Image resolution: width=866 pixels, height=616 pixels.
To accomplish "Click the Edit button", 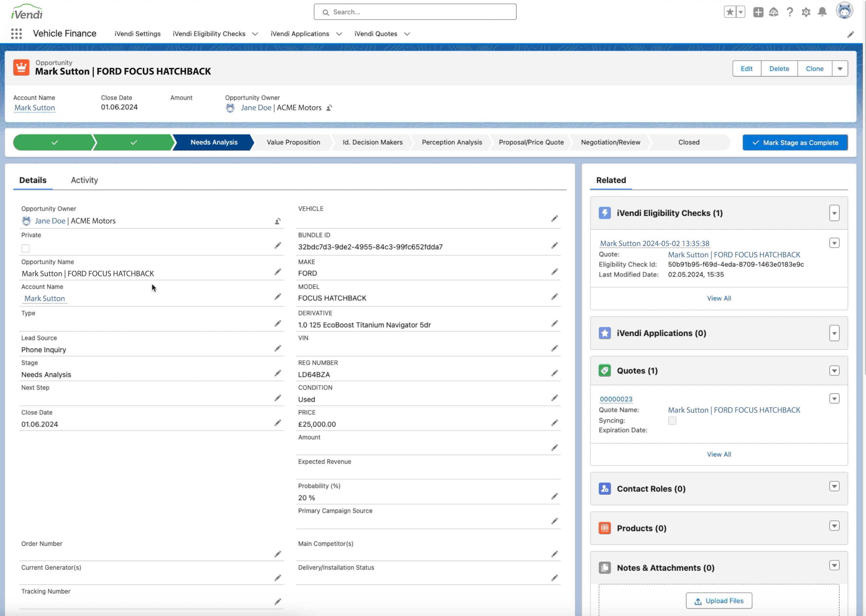I will tap(746, 69).
